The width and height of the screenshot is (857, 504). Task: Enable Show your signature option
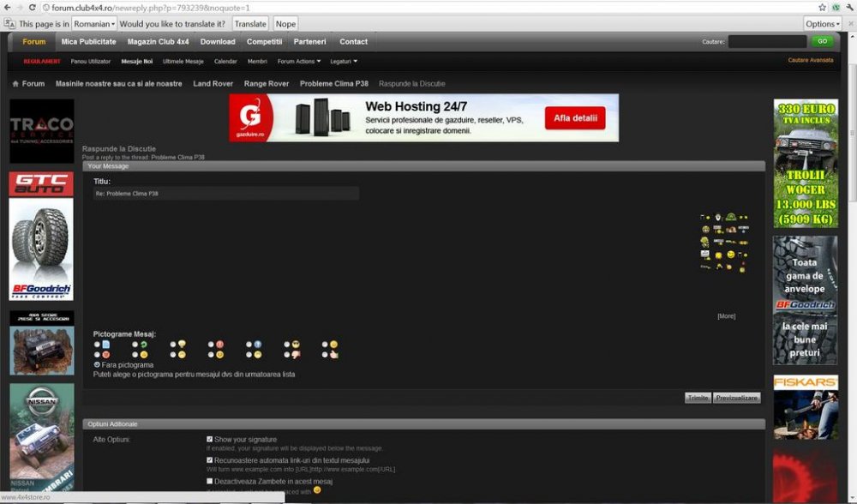click(x=209, y=439)
